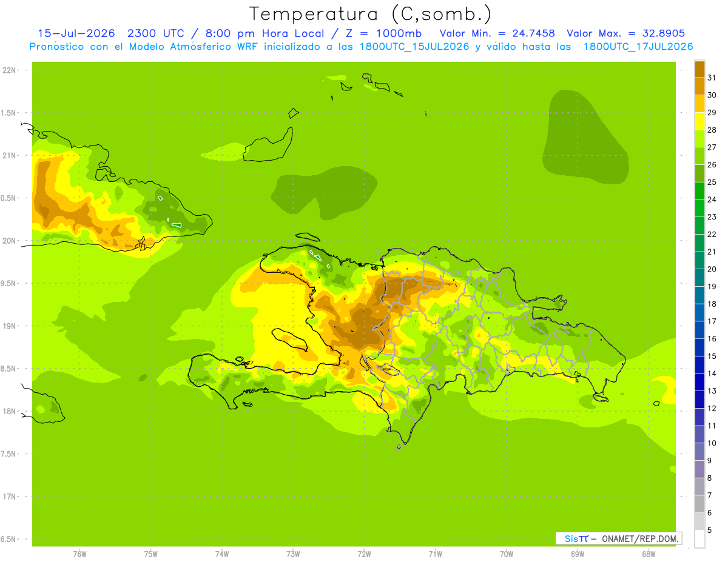This screenshot has height=562, width=728.
Task: Click the "ONAMET/REP.DOM." credit label
Action: [x=639, y=539]
